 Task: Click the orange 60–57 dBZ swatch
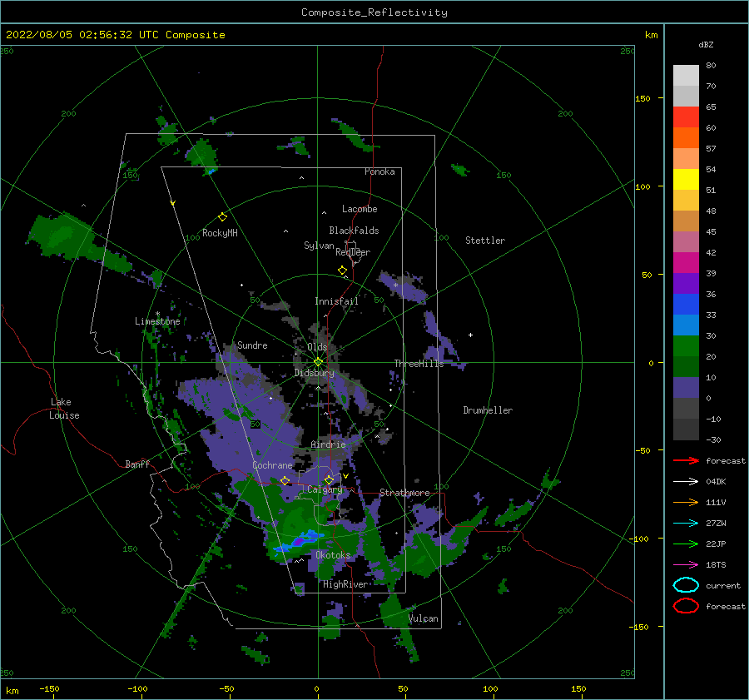pyautogui.click(x=686, y=138)
